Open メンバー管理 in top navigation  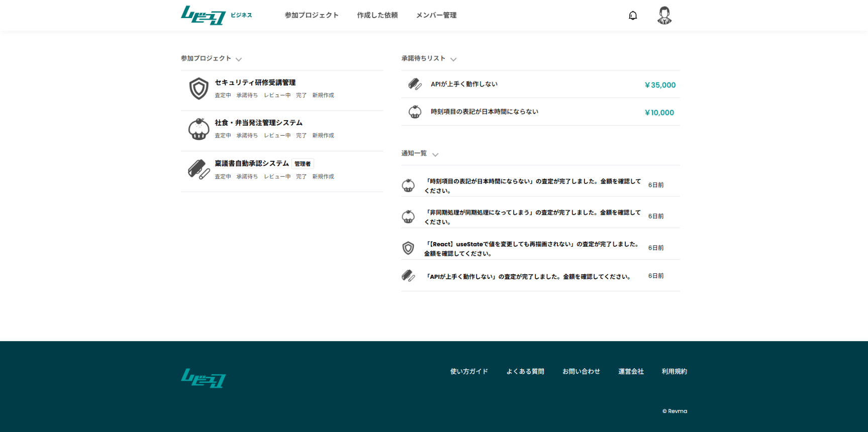click(x=436, y=15)
